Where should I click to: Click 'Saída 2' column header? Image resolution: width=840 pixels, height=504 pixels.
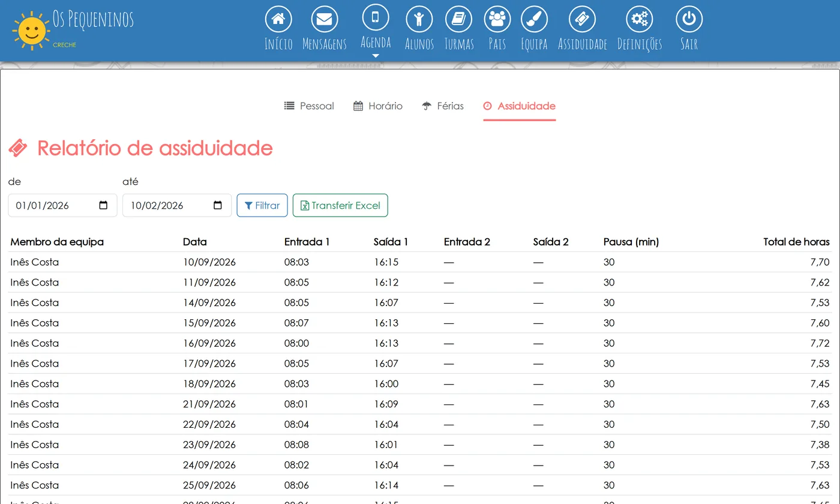551,242
